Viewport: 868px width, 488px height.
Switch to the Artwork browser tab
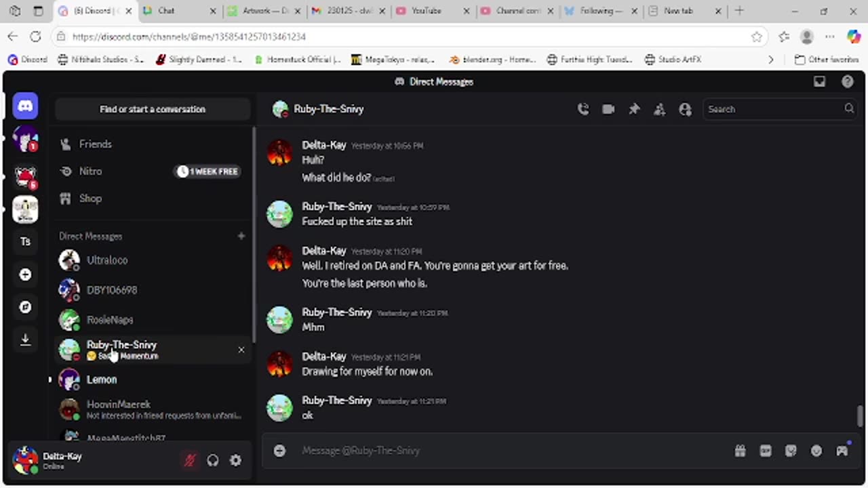pos(263,11)
